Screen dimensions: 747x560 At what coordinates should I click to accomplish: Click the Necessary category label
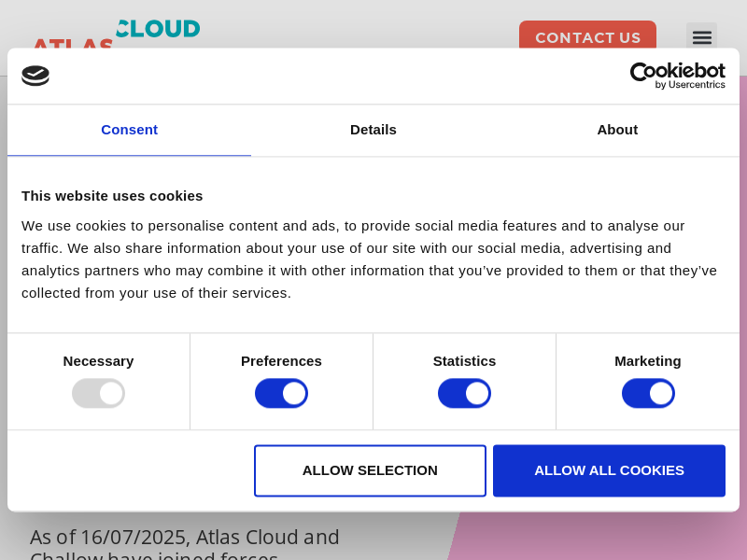click(x=98, y=361)
